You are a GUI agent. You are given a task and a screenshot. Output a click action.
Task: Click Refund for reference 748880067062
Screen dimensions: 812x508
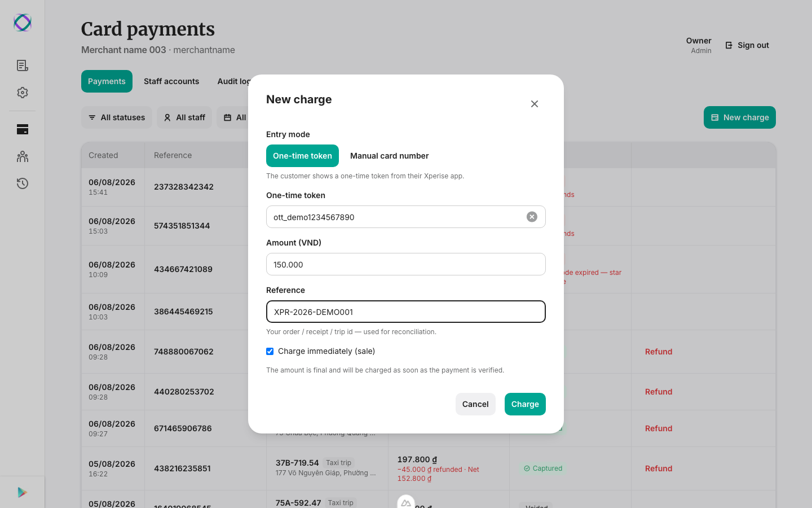[x=659, y=352]
